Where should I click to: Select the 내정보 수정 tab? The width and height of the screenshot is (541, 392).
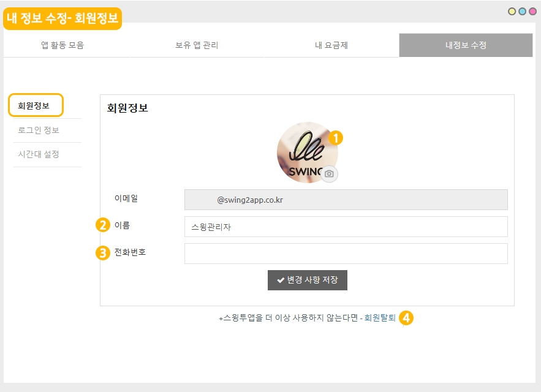tap(466, 45)
